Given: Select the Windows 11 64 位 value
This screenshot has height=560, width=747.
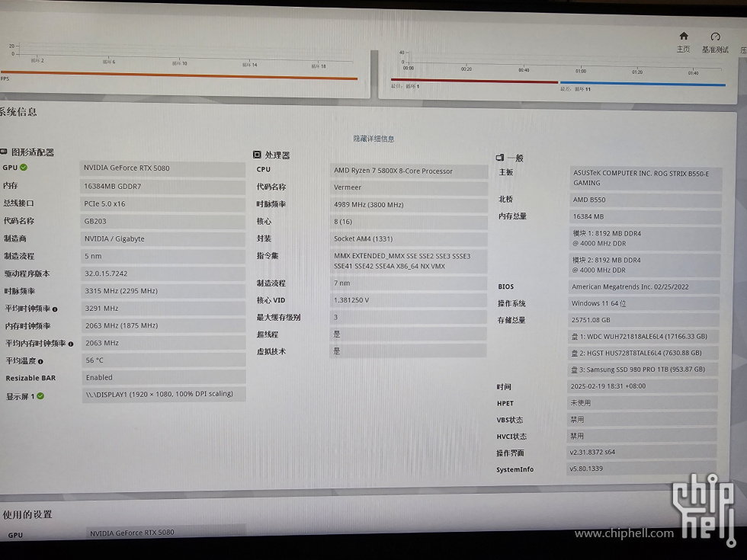Looking at the screenshot, I should (643, 303).
